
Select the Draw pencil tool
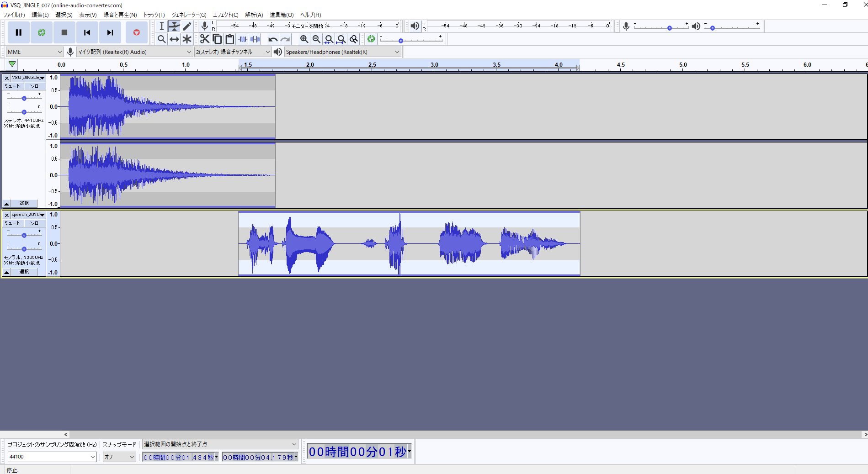[x=186, y=26]
